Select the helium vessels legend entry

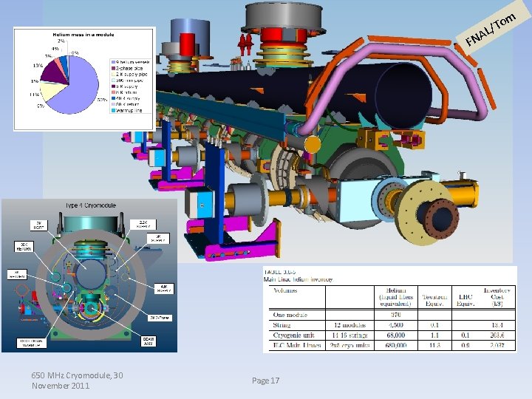(x=130, y=62)
